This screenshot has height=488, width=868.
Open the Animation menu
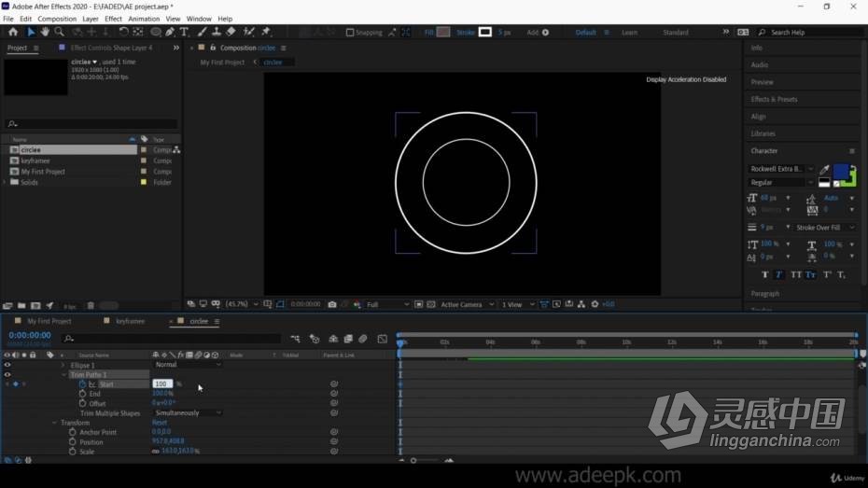click(x=144, y=19)
